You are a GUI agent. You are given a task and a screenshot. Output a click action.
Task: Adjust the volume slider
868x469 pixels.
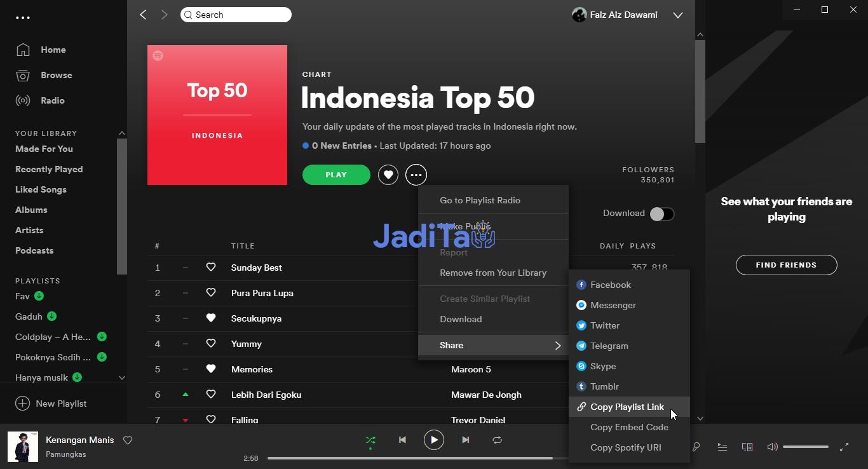coord(806,447)
